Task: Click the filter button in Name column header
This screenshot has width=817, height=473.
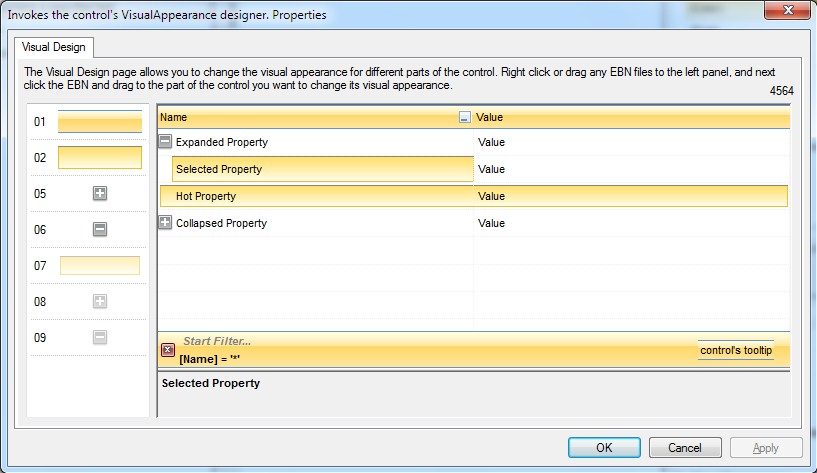Action: (464, 118)
